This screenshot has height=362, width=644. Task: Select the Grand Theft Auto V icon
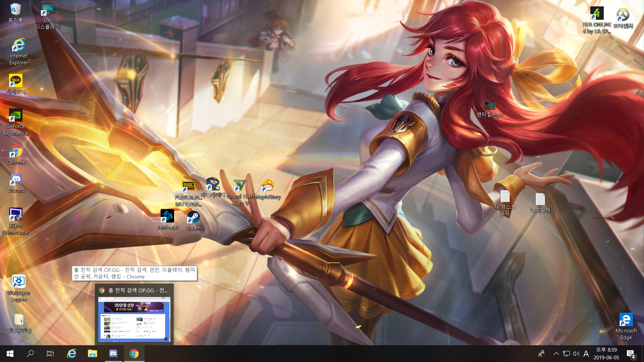240,185
